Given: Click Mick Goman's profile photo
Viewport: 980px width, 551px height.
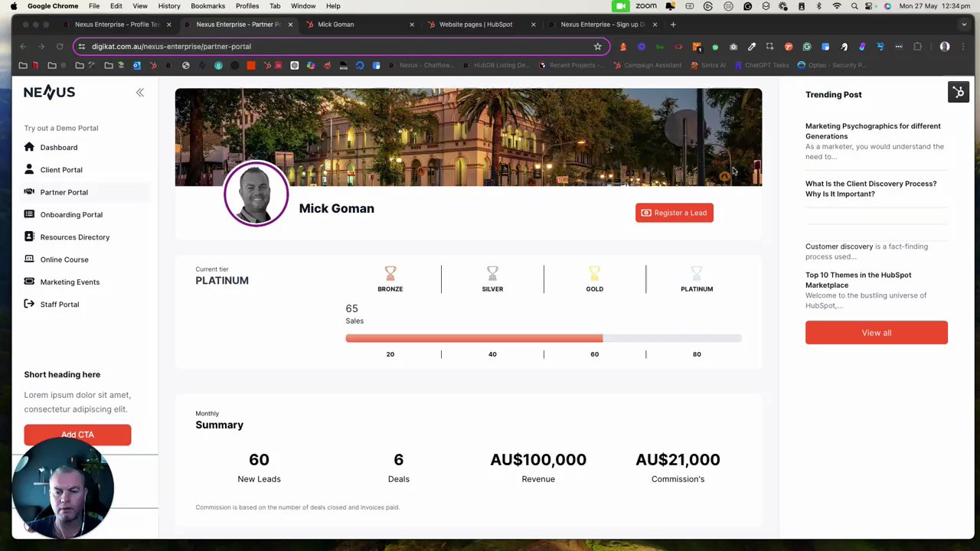Looking at the screenshot, I should (256, 194).
